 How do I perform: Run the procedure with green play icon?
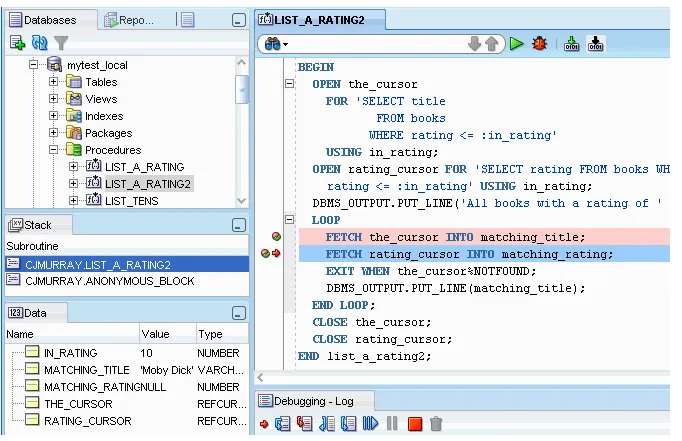[x=516, y=44]
